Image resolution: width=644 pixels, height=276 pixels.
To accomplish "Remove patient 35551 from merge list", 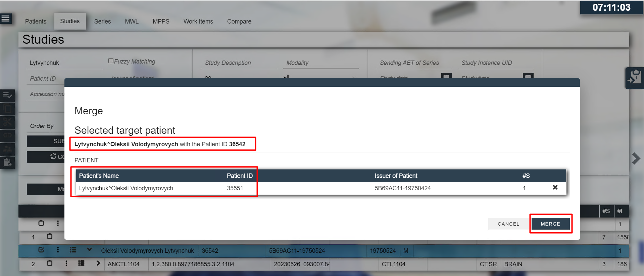I will [555, 188].
